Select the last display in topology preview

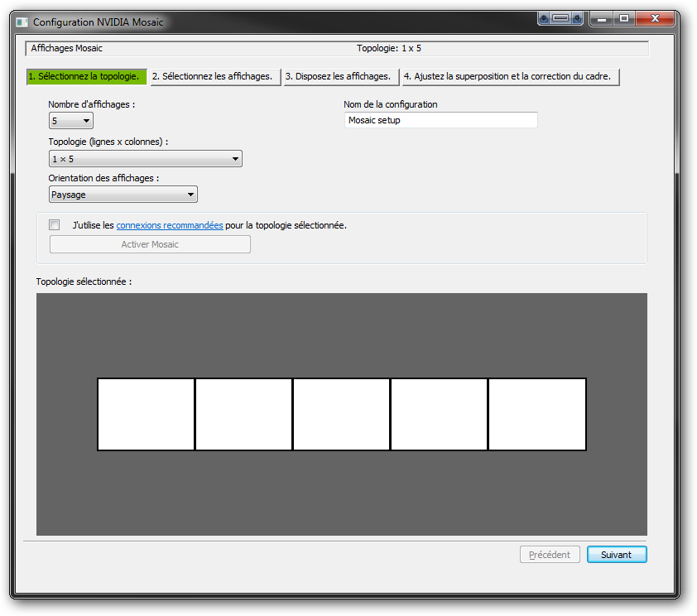pyautogui.click(x=537, y=415)
